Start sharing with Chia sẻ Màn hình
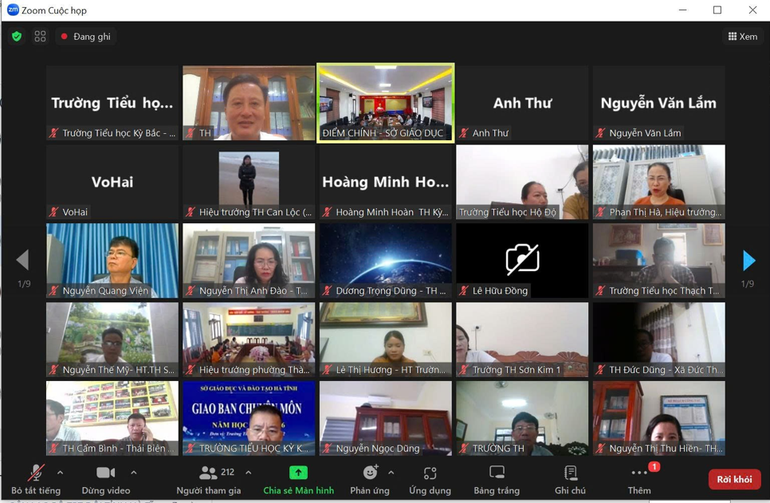Viewport: 770px width, 503px height. [x=298, y=478]
